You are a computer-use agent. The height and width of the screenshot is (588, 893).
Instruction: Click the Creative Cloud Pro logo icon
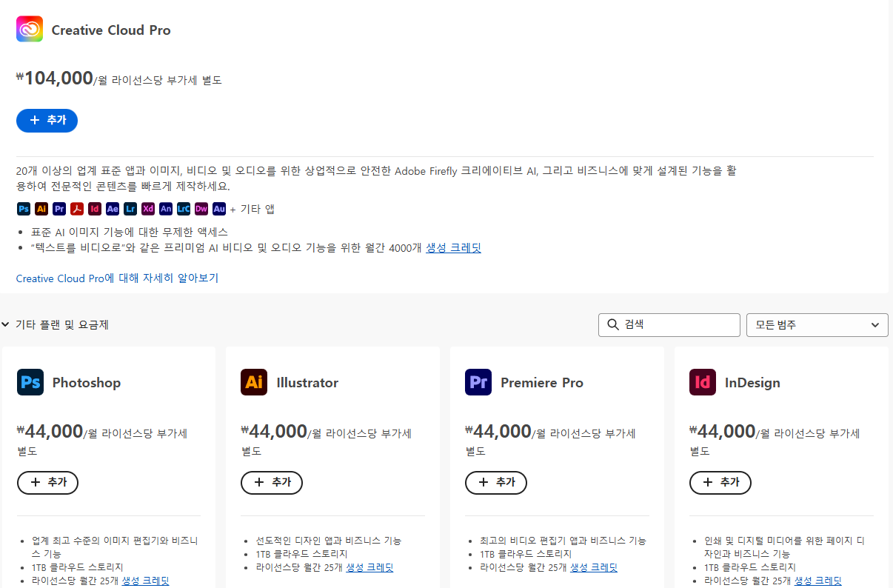click(x=30, y=30)
